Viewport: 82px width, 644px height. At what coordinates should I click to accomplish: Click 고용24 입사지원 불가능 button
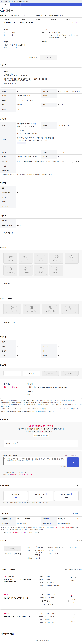(49, 58)
